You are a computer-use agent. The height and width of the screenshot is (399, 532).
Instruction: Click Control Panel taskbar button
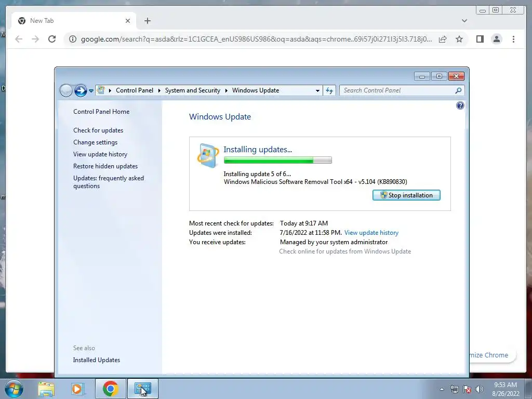coord(143,389)
